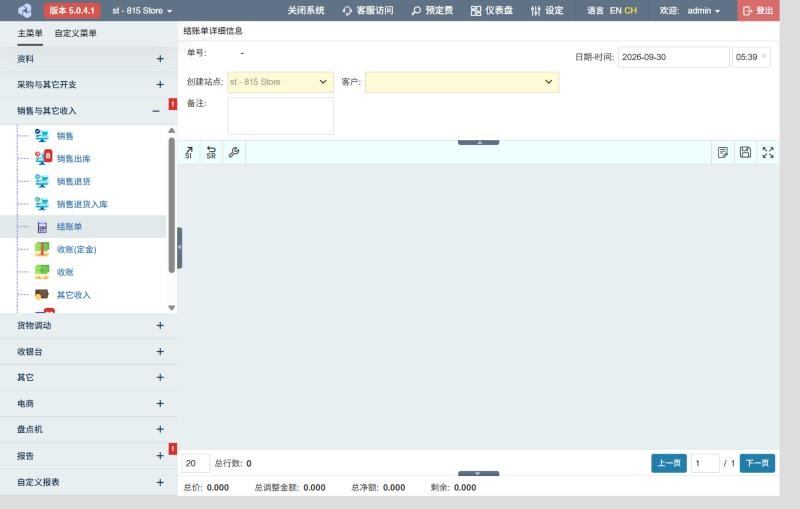Open the 设定 settings sliders item

click(547, 10)
